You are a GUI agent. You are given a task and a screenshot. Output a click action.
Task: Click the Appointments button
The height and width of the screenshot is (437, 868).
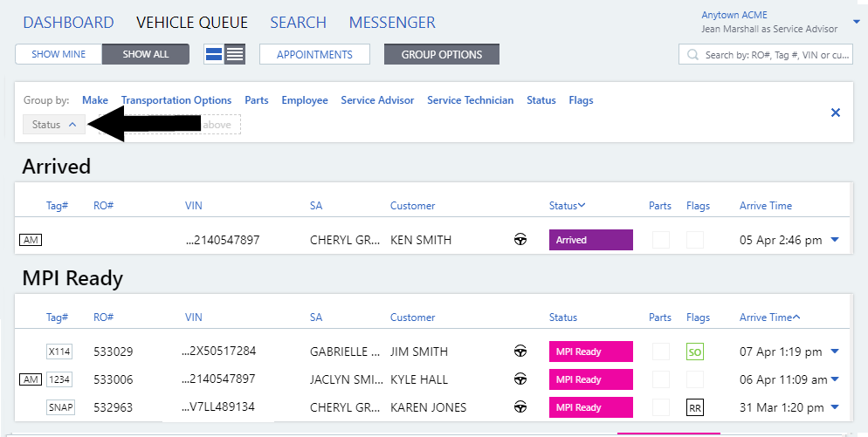click(x=314, y=54)
